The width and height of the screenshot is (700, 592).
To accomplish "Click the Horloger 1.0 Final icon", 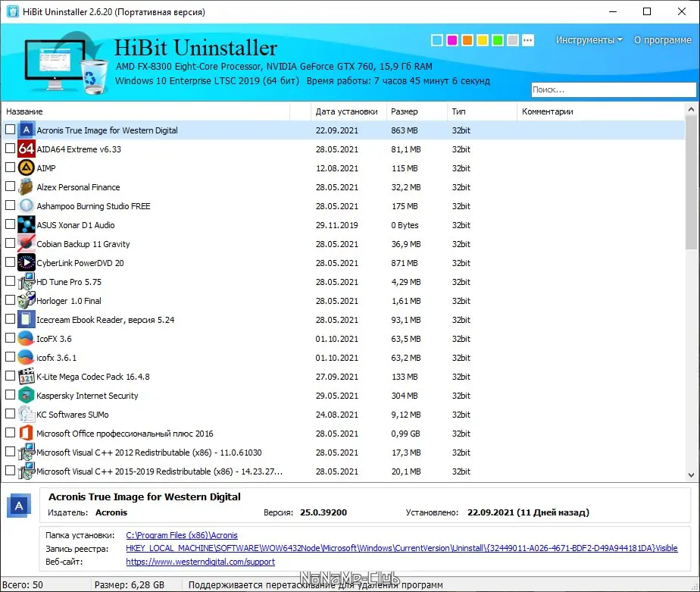I will coord(27,300).
